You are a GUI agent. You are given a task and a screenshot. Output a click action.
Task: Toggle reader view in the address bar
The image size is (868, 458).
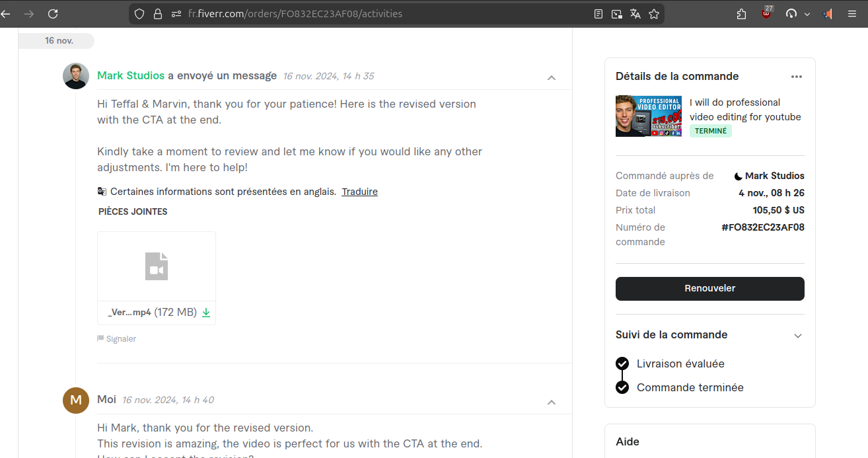coord(598,14)
